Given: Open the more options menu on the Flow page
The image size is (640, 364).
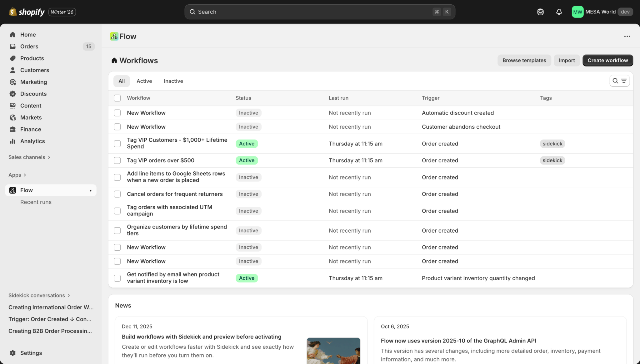Looking at the screenshot, I should (x=627, y=36).
